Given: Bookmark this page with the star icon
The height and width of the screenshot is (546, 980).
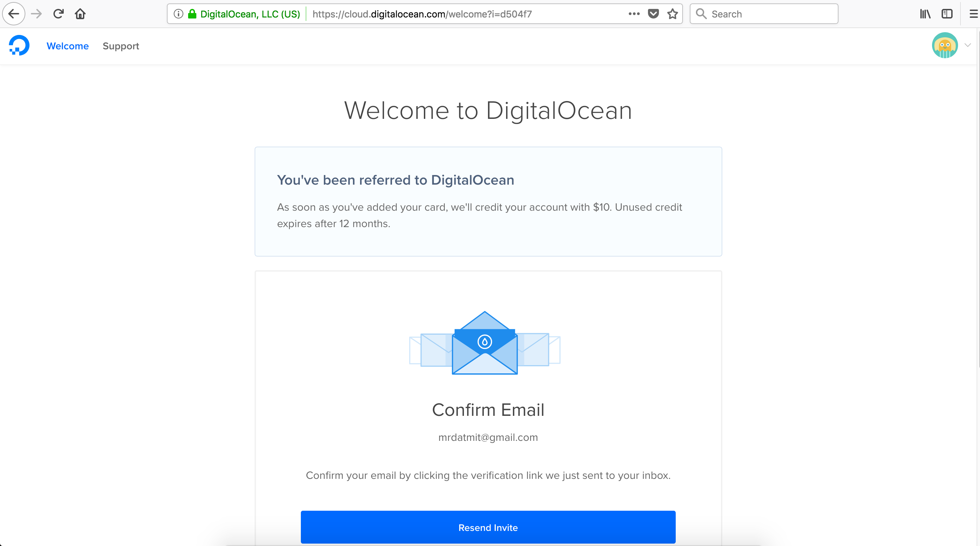Looking at the screenshot, I should (673, 14).
